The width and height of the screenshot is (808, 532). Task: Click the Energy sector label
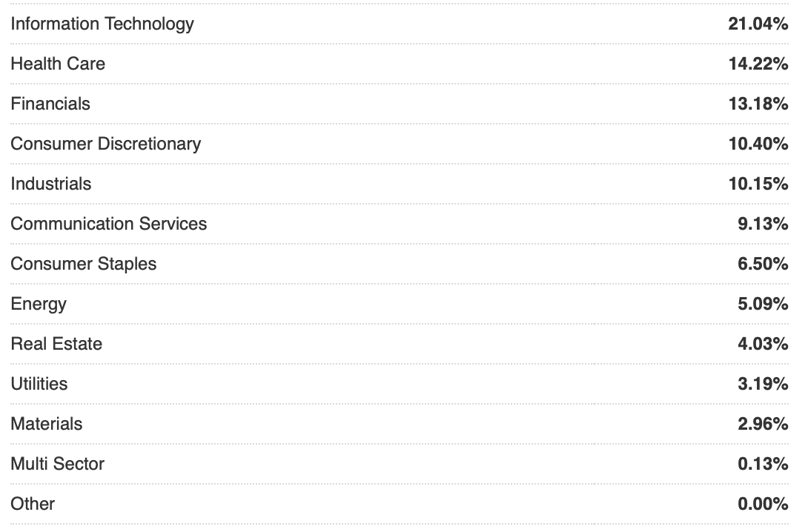click(39, 304)
